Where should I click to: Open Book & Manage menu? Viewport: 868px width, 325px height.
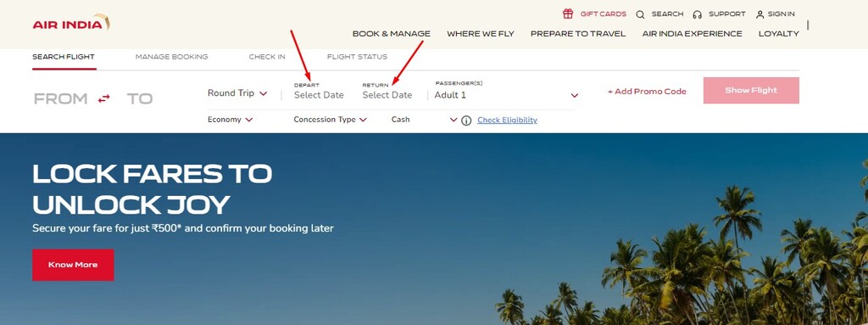[x=392, y=34]
